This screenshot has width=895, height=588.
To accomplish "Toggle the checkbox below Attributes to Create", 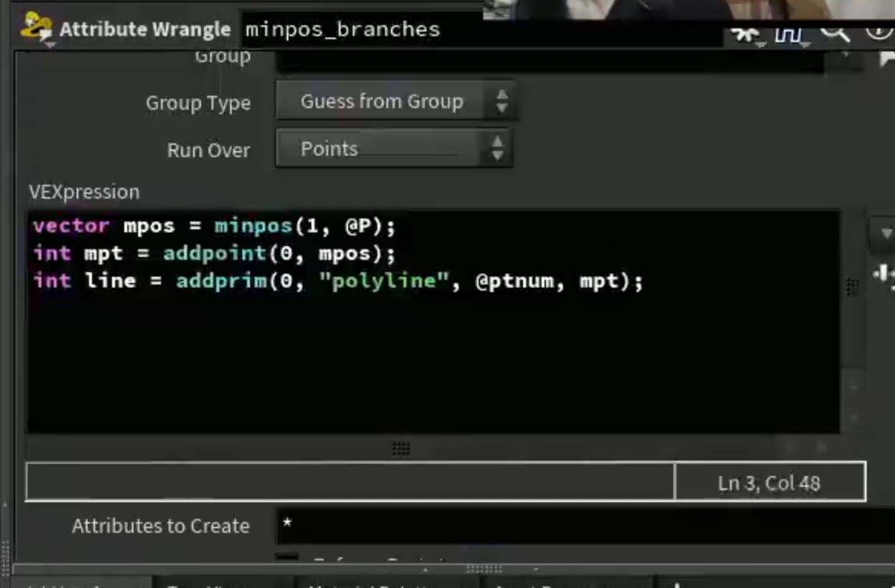I will (287, 557).
